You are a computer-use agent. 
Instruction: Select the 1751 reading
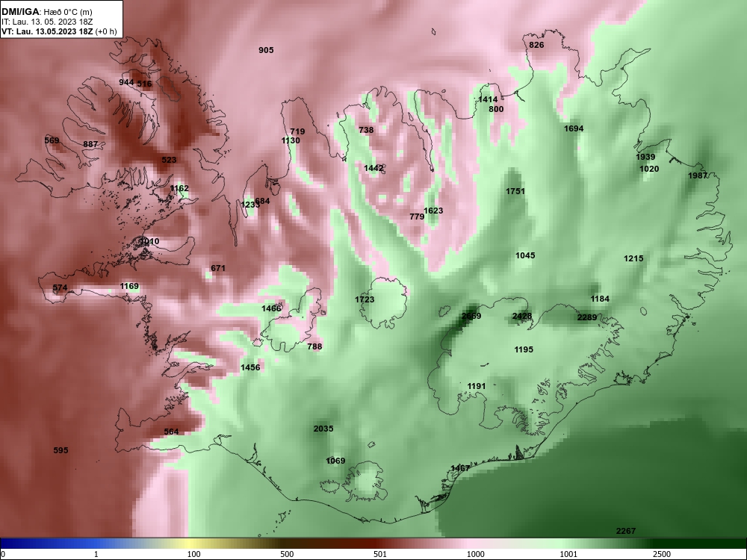pos(515,191)
